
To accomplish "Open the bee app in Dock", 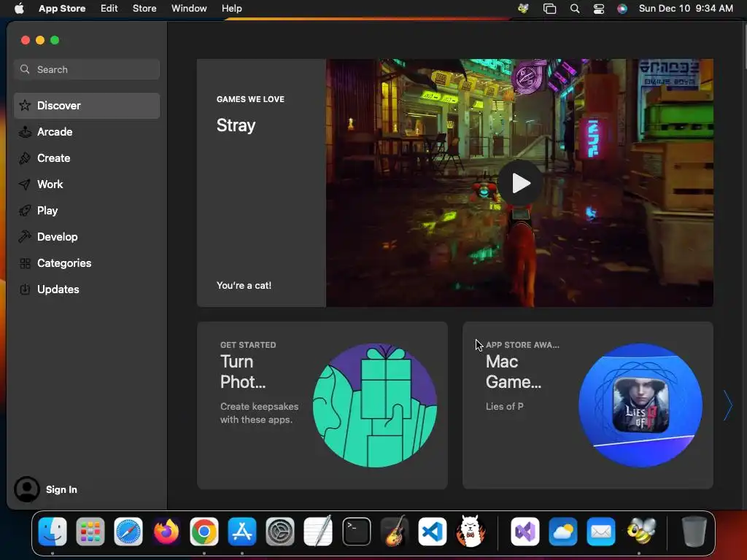I will [x=640, y=532].
